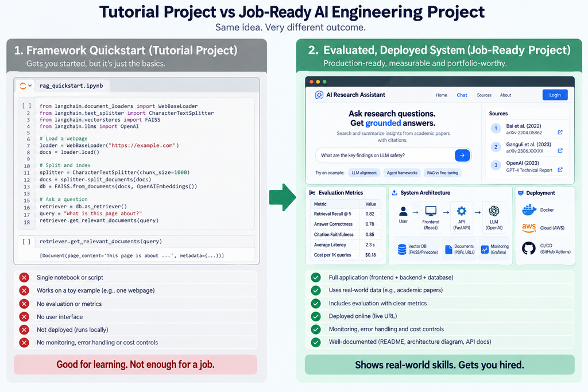Select the first notebook code cell bracket
The width and height of the screenshot is (588, 392).
click(26, 106)
